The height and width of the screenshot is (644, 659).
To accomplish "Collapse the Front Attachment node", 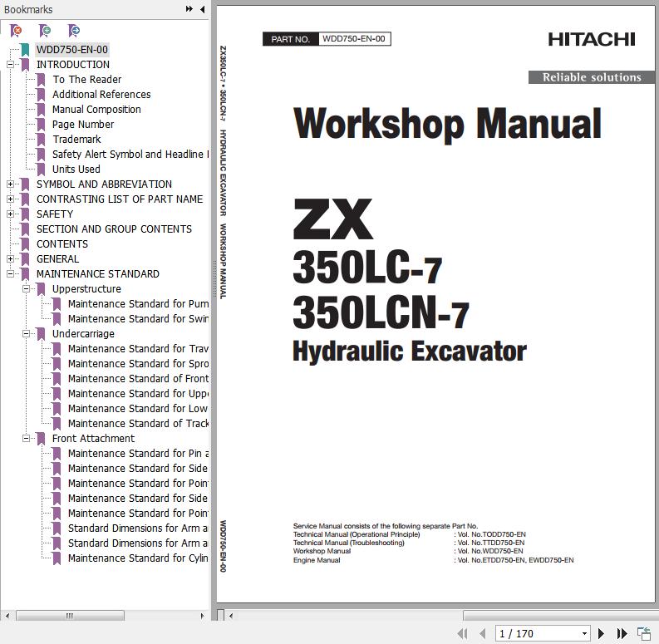I will (x=26, y=439).
